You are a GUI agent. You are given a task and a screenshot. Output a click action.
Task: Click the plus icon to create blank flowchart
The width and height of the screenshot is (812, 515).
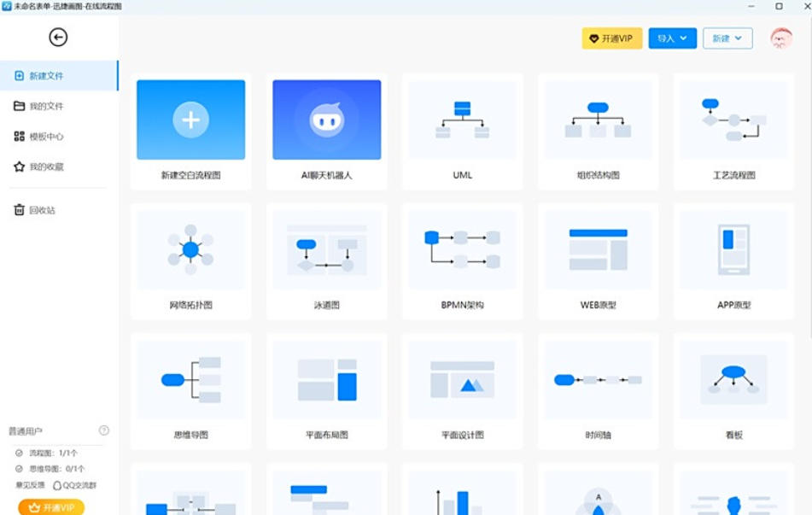[x=190, y=119]
